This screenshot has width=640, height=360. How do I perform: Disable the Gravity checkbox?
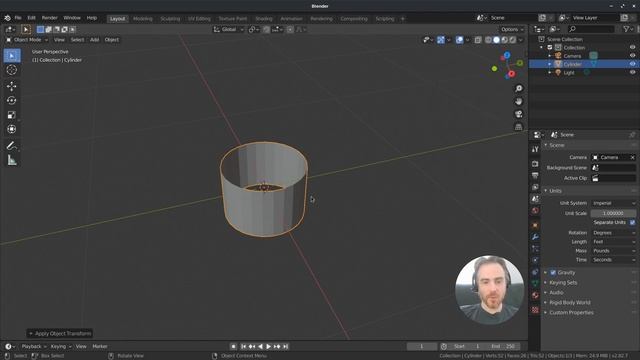tap(553, 272)
